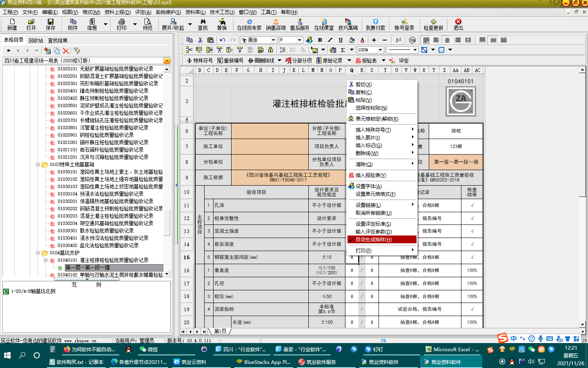Open 我要付款 payment tool
Image resolution: width=588 pixels, height=368 pixels.
coord(375,25)
